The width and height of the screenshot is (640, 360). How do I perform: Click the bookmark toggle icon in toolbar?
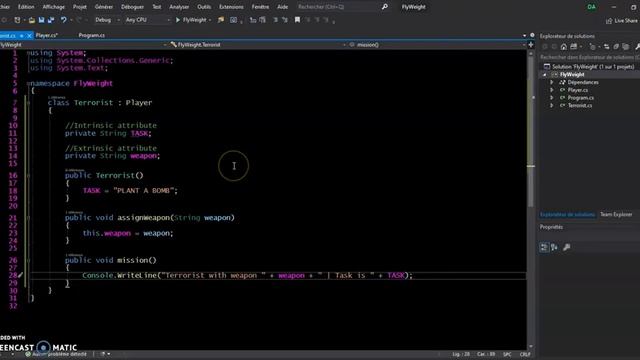[297, 20]
